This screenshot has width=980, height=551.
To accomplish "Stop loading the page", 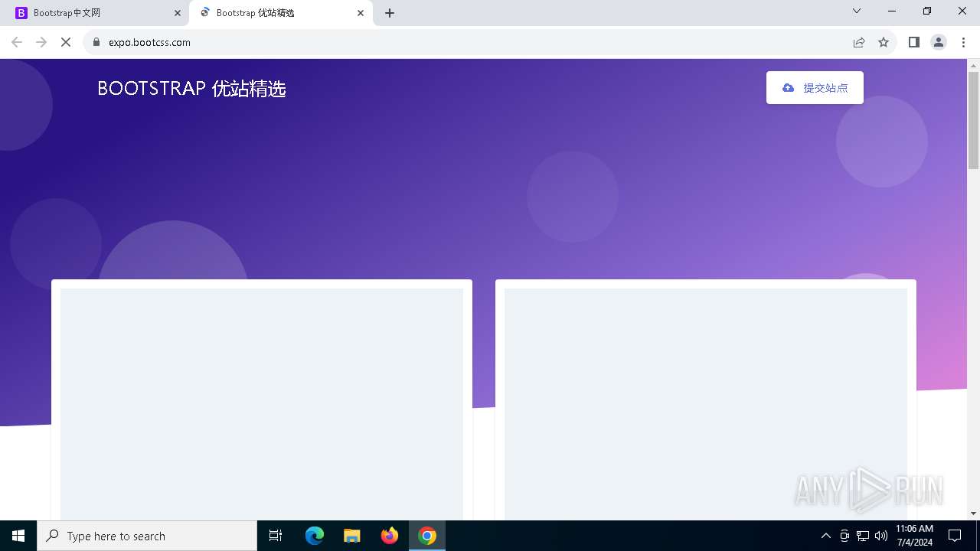I will click(66, 42).
